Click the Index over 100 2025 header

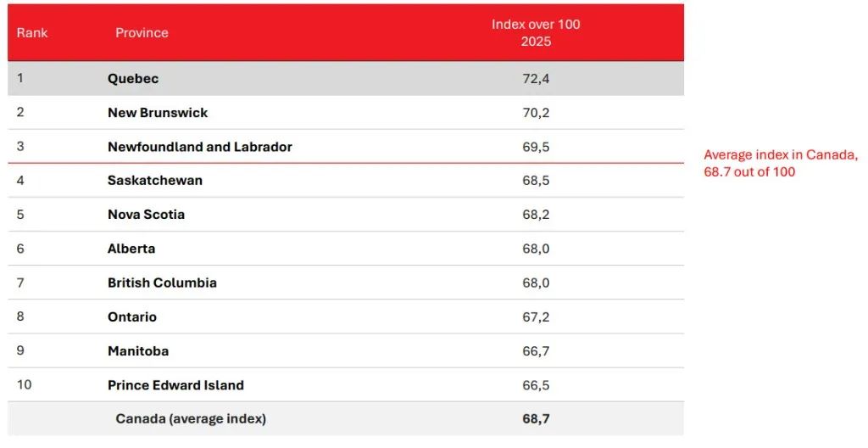pyautogui.click(x=536, y=33)
